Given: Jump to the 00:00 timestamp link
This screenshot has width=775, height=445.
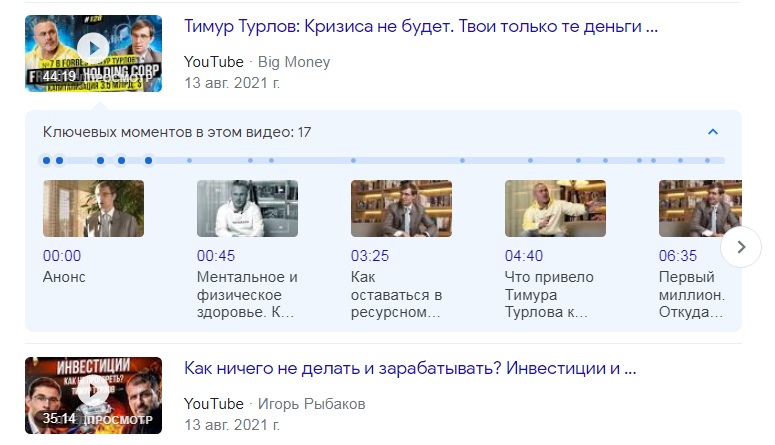Looking at the screenshot, I should [x=62, y=256].
